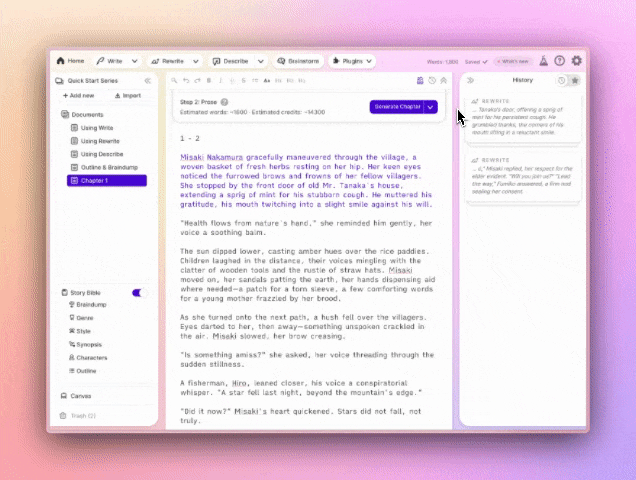The width and height of the screenshot is (636, 480).
Task: Click the undo arrow in editor toolbar
Action: pos(185,80)
